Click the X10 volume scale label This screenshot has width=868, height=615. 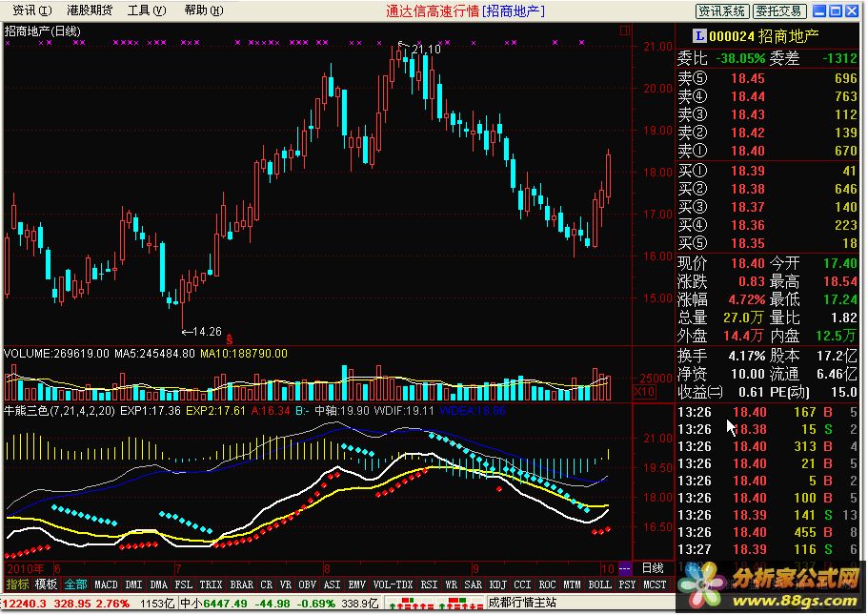point(644,392)
